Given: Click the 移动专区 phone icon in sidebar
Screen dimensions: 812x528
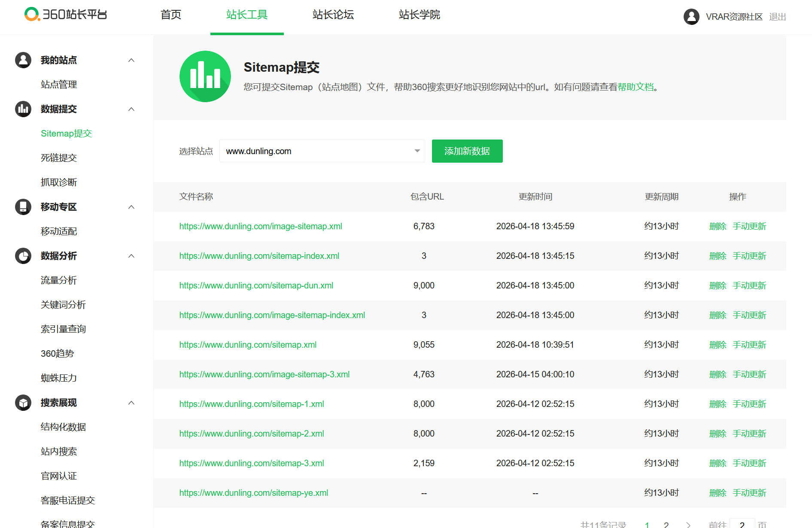Looking at the screenshot, I should [23, 207].
